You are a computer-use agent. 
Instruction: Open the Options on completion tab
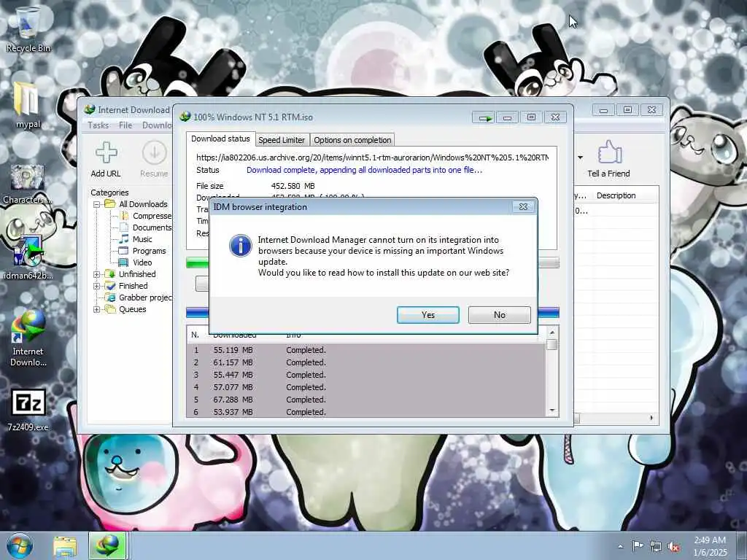(x=352, y=140)
